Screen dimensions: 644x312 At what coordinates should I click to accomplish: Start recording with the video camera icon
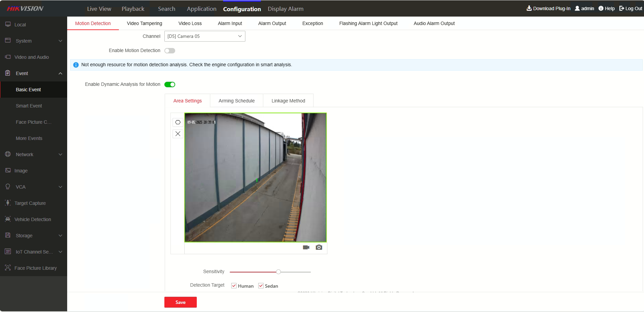coord(306,247)
